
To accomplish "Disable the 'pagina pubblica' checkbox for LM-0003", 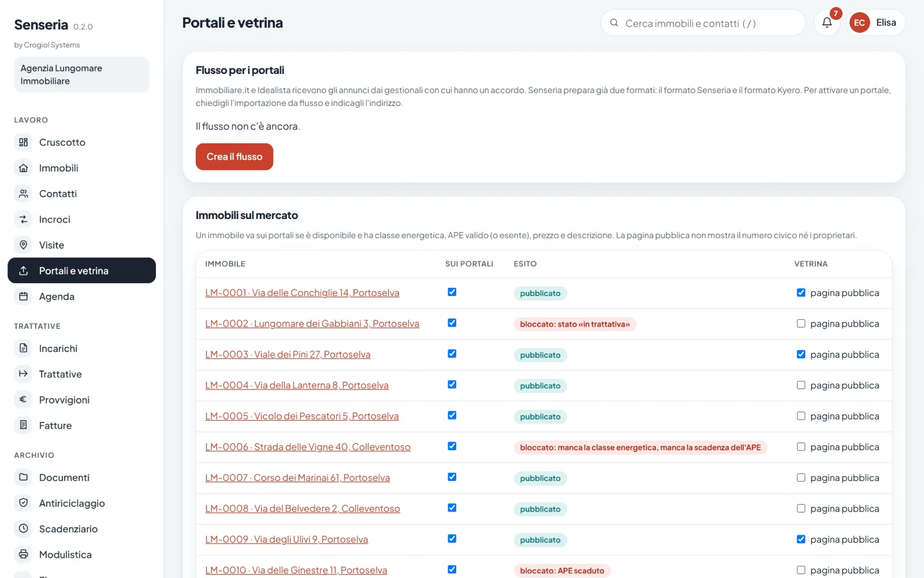I will [801, 354].
